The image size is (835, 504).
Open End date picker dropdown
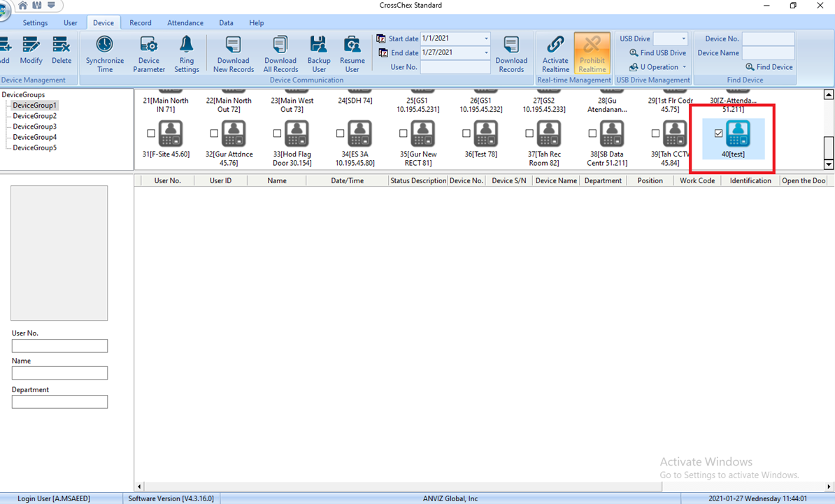coord(485,52)
